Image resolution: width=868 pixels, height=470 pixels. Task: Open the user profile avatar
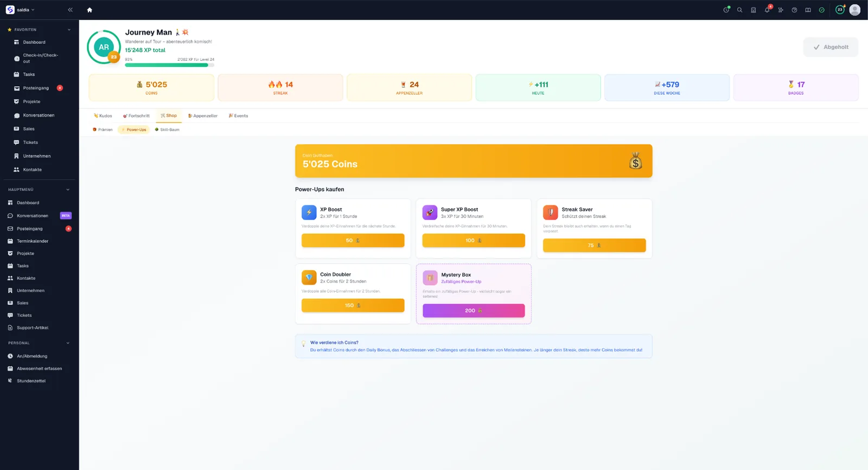click(x=854, y=10)
